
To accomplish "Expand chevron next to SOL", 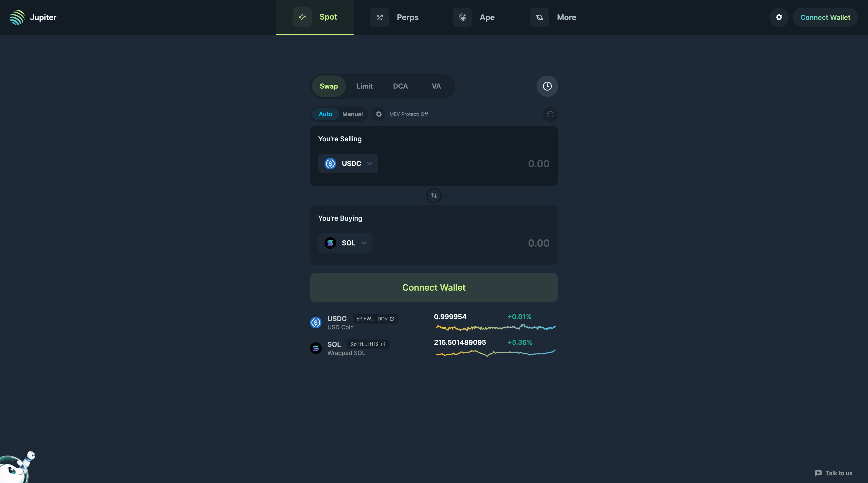I will point(364,243).
